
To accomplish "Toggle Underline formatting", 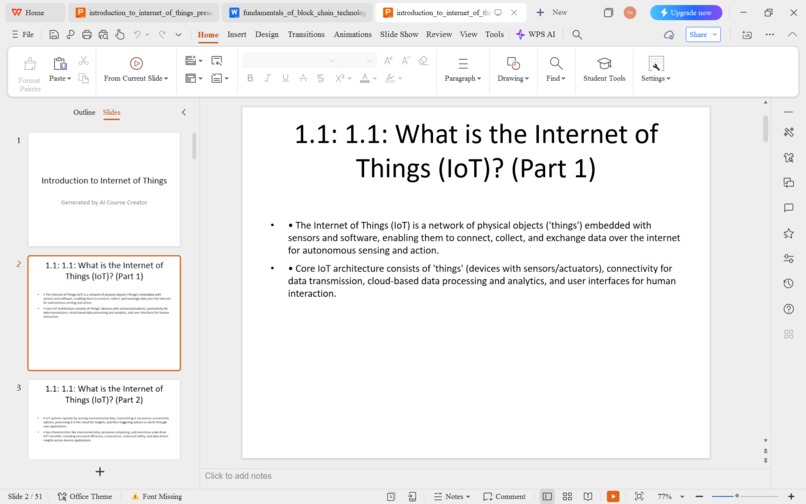I will (285, 78).
